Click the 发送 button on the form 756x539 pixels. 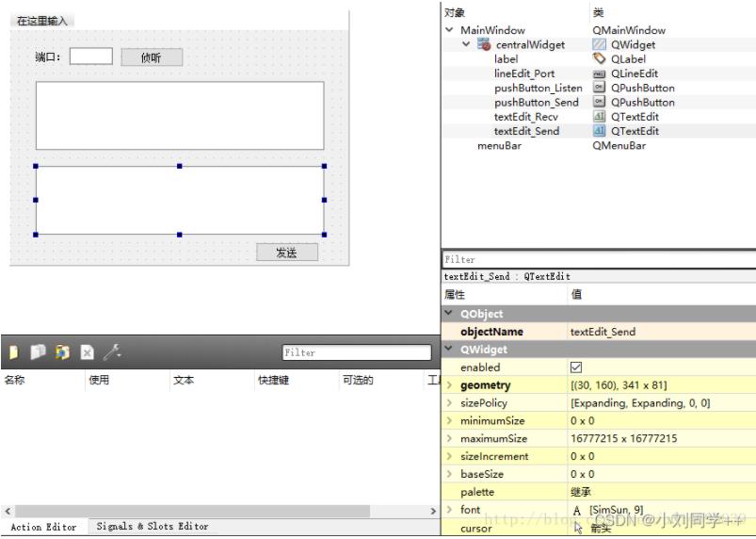287,253
